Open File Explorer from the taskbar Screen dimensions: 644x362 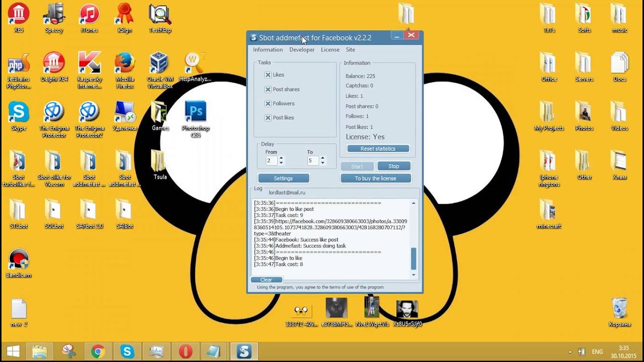pos(39,351)
